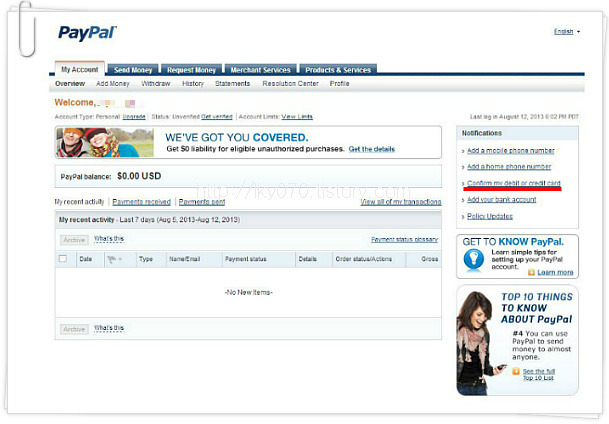Click the Gross column header

tap(430, 259)
